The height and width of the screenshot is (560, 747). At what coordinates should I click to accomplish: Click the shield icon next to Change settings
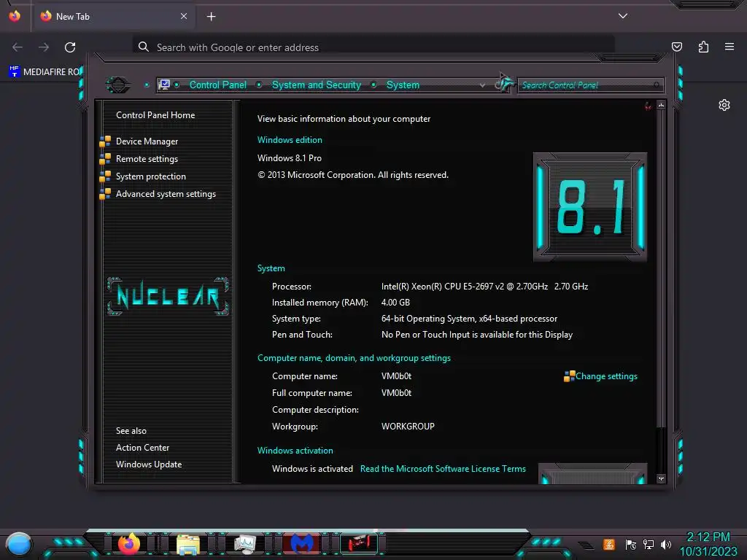point(569,376)
